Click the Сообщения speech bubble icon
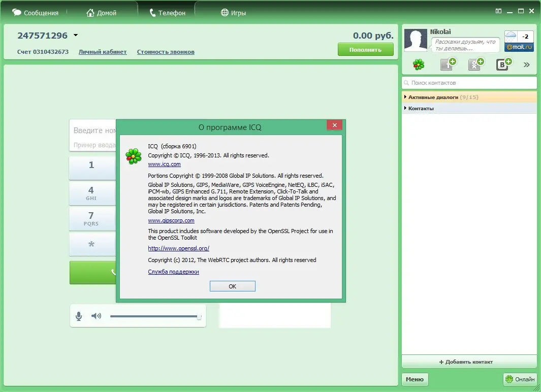Viewport: 541px width, 392px height. pos(17,12)
